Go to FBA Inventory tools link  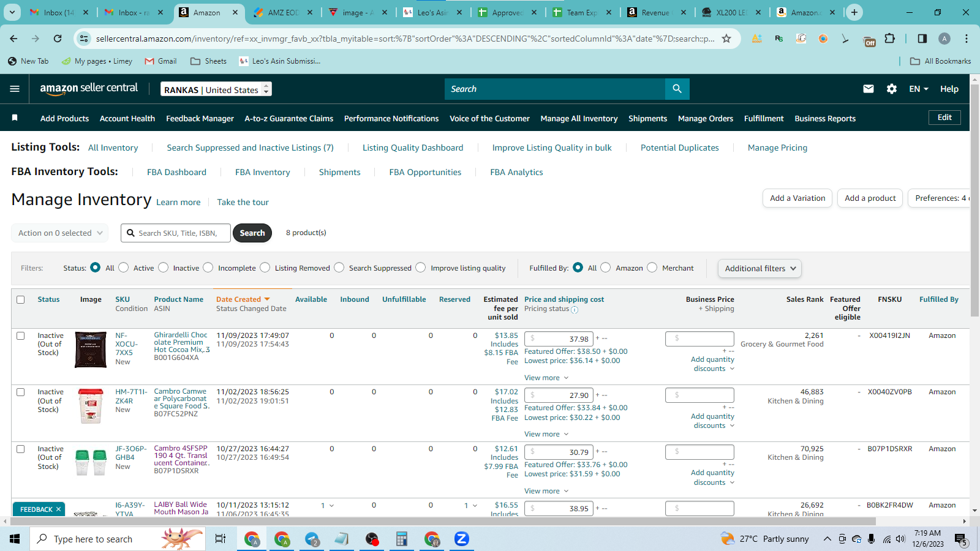263,172
